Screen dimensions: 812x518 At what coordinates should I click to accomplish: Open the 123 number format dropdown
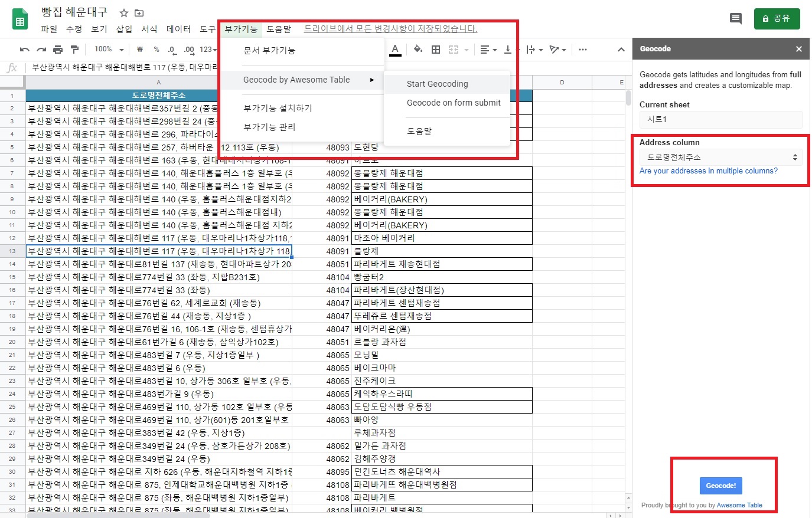tap(208, 50)
